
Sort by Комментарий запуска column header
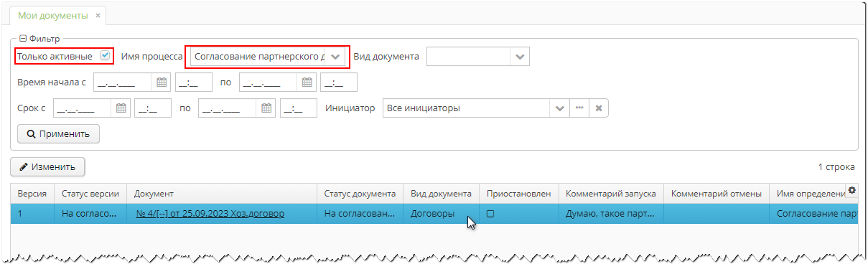611,194
